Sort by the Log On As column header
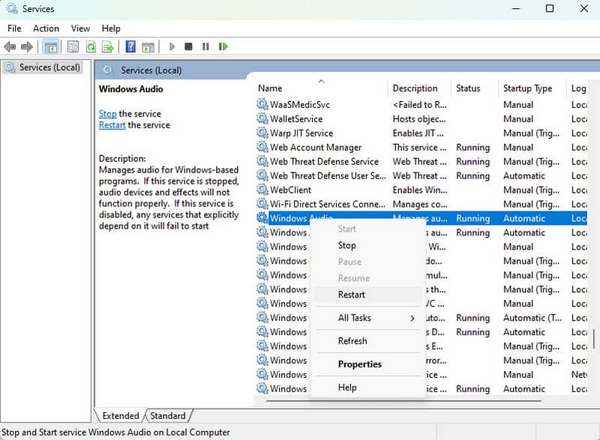 (x=578, y=88)
